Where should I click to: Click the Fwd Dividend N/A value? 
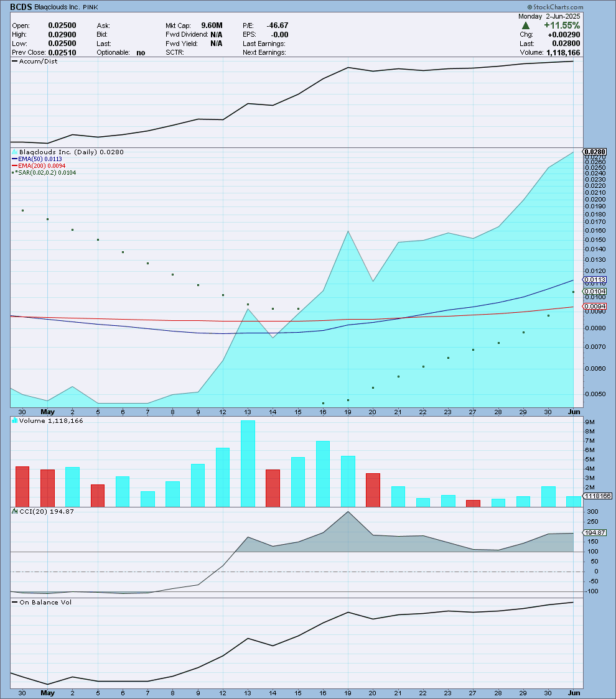click(x=217, y=34)
